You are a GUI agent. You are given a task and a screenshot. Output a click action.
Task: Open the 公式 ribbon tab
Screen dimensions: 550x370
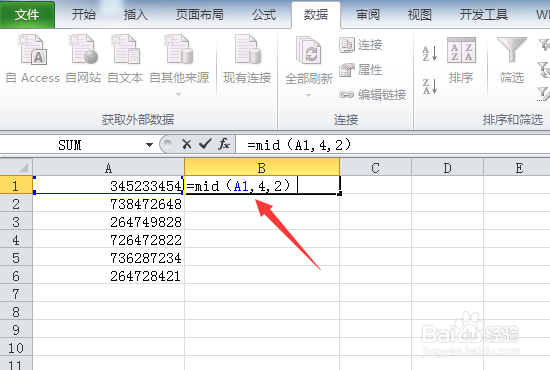[264, 15]
